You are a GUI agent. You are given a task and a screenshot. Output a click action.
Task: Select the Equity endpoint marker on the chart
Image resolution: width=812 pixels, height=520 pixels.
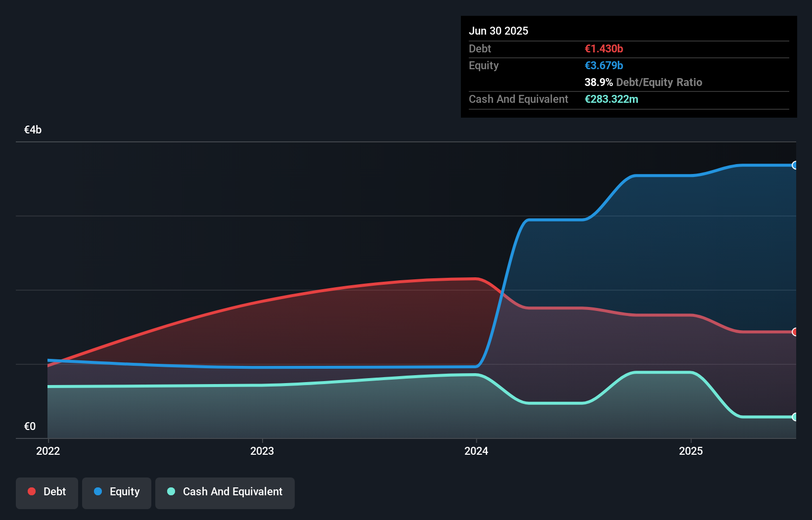pyautogui.click(x=795, y=165)
